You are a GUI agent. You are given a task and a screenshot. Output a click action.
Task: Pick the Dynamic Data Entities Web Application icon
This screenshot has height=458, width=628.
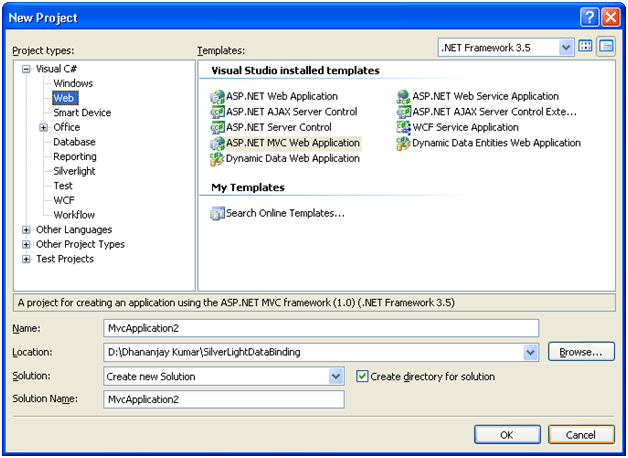click(x=403, y=143)
